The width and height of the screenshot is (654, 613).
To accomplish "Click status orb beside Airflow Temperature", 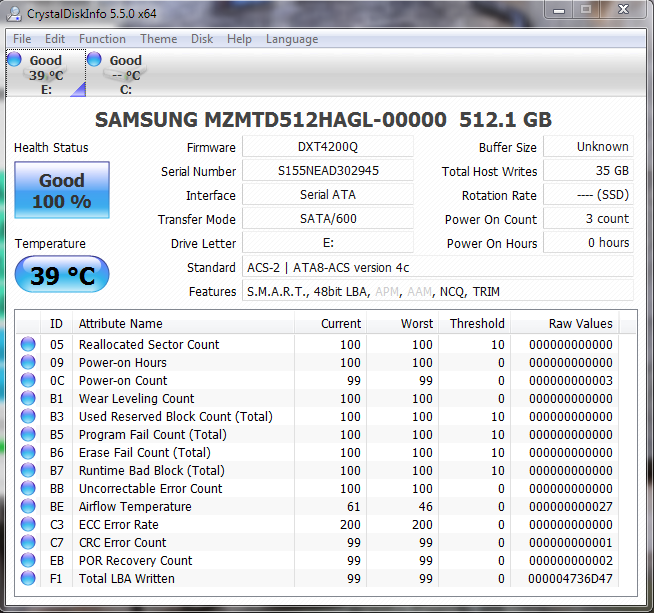I will coord(28,507).
